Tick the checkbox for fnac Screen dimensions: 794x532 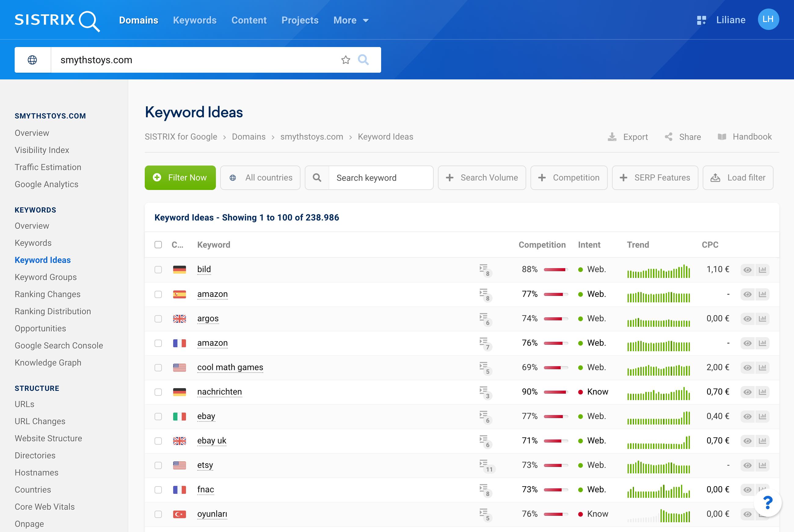pos(158,490)
